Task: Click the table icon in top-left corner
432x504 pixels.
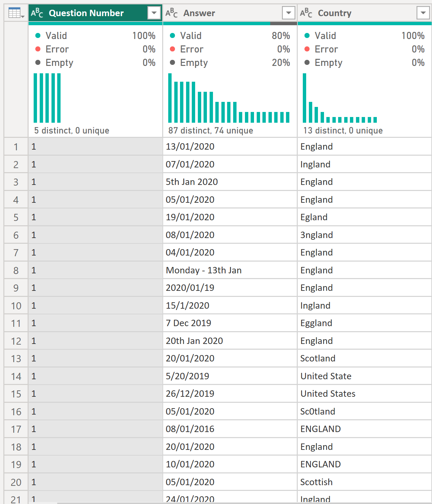Action: tap(16, 13)
